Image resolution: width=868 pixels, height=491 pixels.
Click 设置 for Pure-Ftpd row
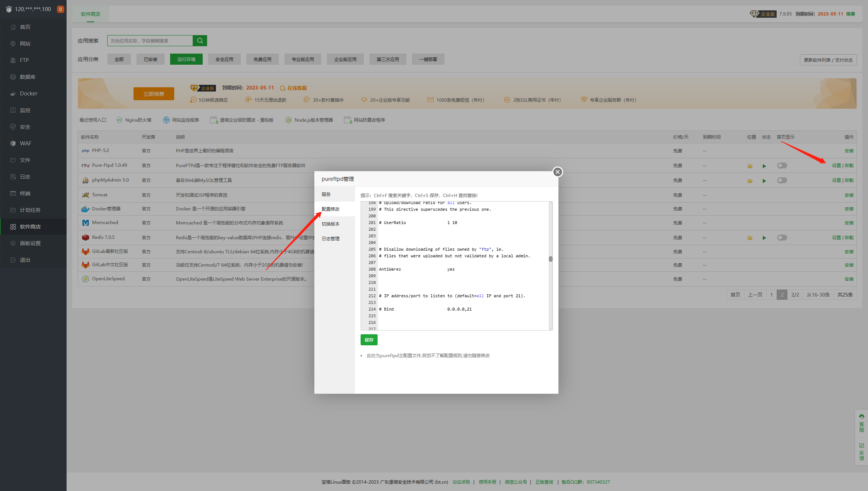coord(837,166)
